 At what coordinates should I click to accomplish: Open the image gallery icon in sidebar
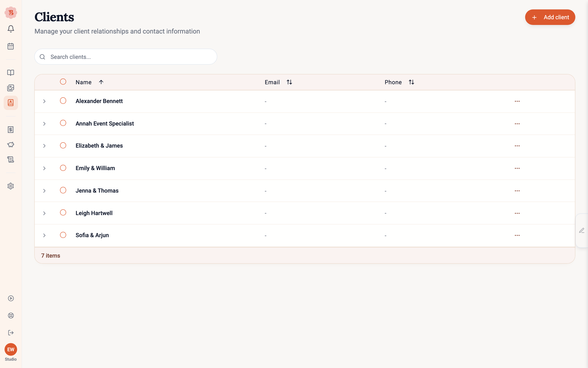pyautogui.click(x=11, y=88)
